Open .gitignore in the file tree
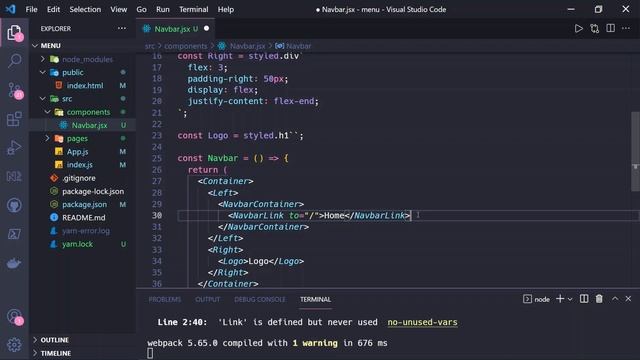 pyautogui.click(x=79, y=178)
